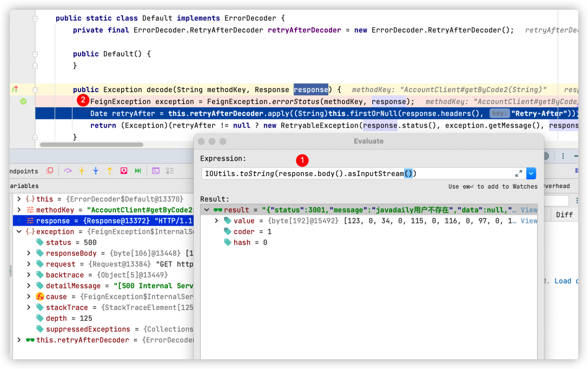This screenshot has height=369, width=588.
Task: Click the yellow Step Into arrow icon
Action: 82,171
